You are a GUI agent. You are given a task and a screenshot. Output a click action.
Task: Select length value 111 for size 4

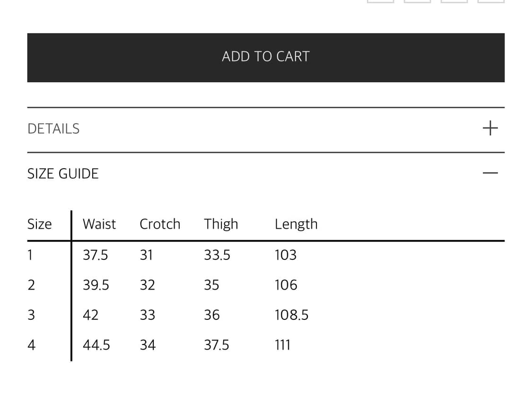coord(282,345)
